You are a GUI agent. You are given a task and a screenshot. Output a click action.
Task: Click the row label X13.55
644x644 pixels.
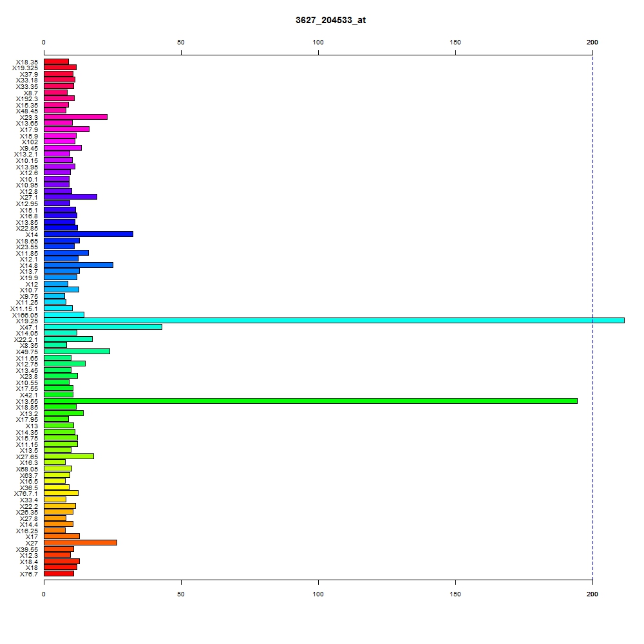tap(27, 401)
